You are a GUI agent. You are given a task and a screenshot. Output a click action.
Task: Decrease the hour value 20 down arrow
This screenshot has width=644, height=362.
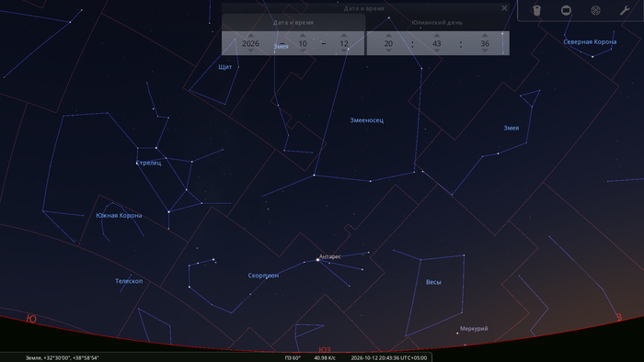click(388, 51)
